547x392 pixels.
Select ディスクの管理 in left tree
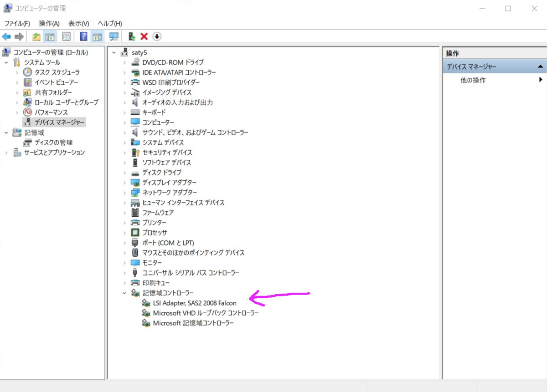tap(53, 143)
